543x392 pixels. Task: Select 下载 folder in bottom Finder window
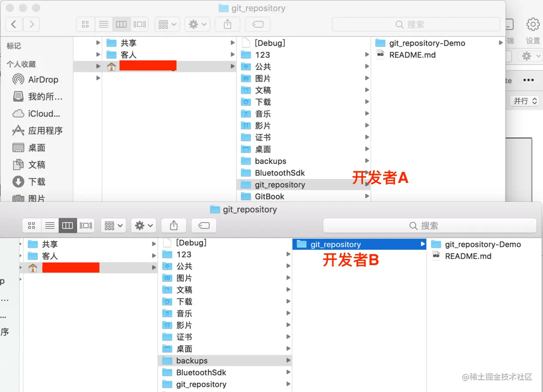pyautogui.click(x=225, y=301)
